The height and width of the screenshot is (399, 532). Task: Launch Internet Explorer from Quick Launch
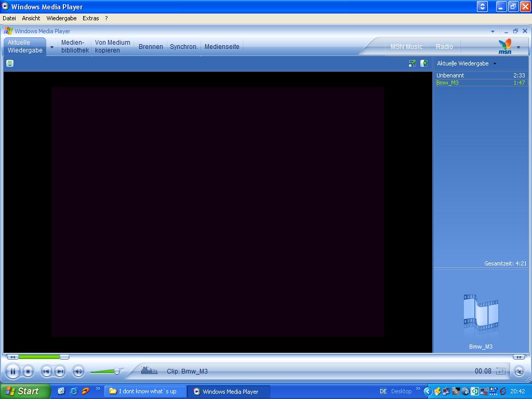pos(73,391)
